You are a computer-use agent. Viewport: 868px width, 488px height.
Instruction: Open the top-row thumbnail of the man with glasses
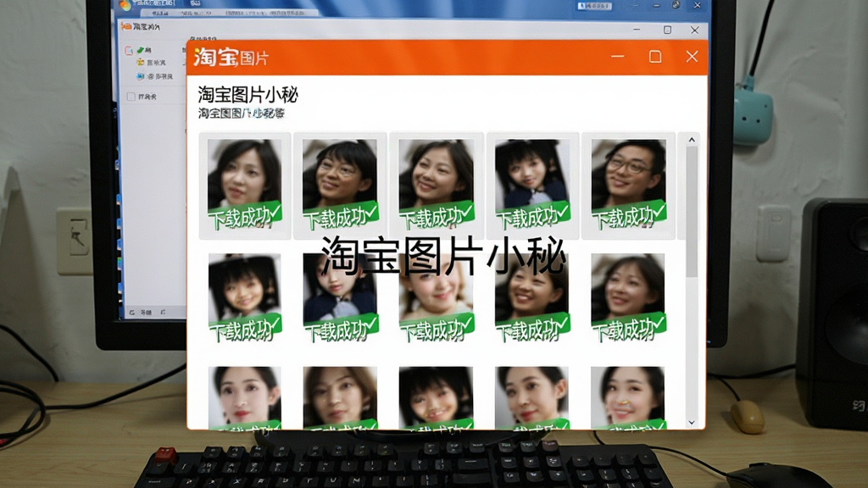click(x=628, y=186)
